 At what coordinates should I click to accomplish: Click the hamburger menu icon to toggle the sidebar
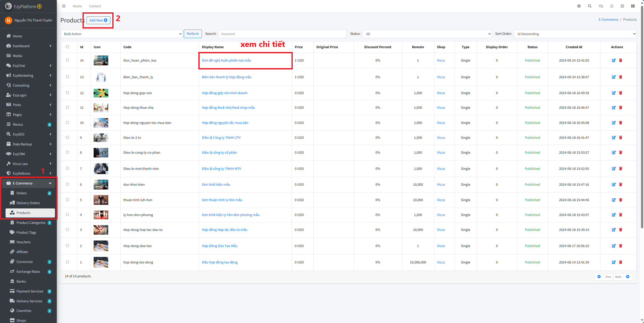pyautogui.click(x=64, y=6)
